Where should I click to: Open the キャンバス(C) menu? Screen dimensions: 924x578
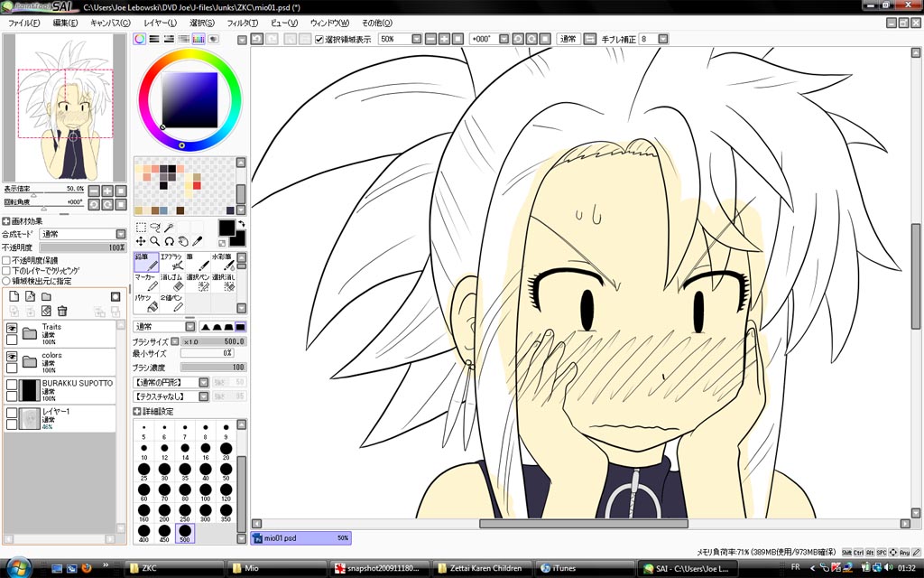tap(110, 23)
